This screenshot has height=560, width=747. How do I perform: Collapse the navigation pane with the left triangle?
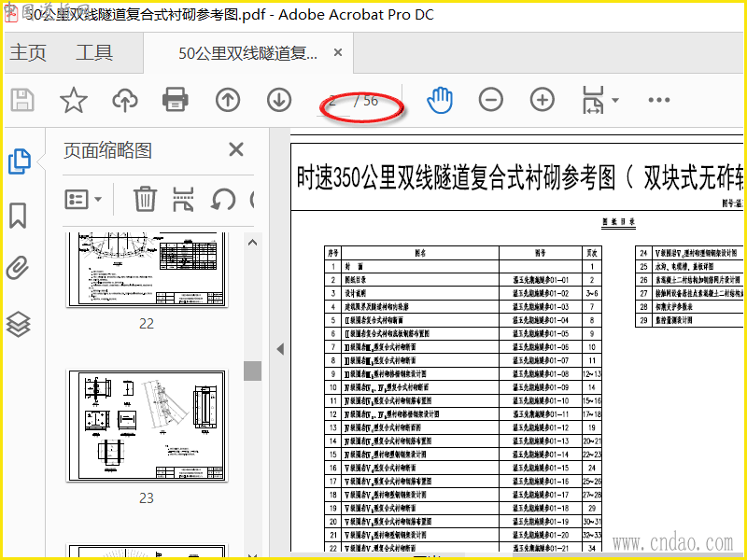point(280,349)
